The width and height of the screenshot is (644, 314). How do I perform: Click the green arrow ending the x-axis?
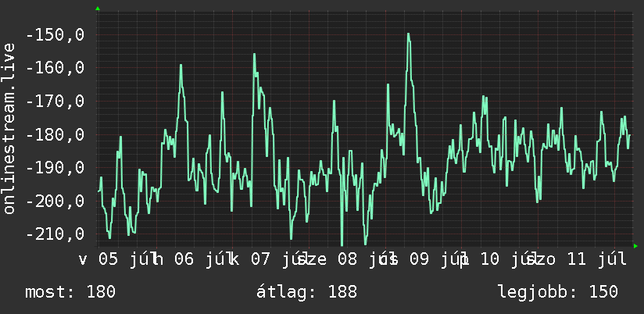[635, 246]
